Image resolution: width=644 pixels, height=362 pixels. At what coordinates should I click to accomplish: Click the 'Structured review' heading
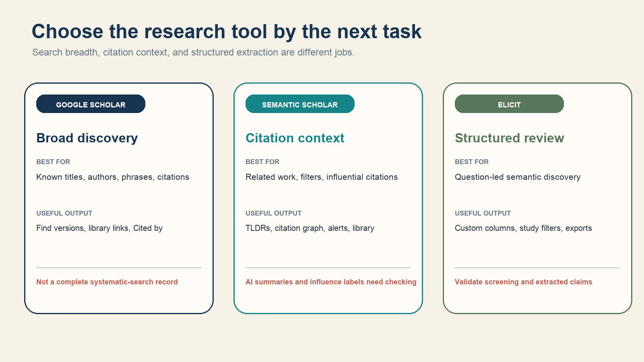point(510,138)
